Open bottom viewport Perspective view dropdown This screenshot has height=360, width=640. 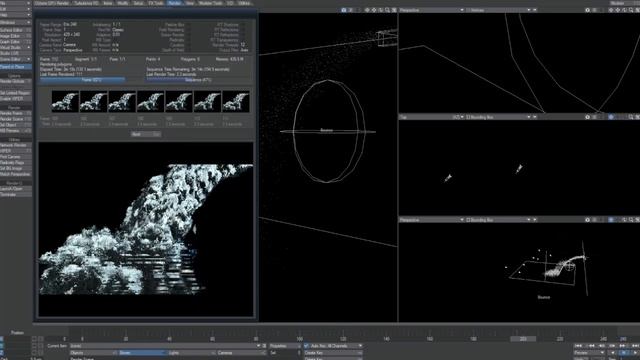431,220
